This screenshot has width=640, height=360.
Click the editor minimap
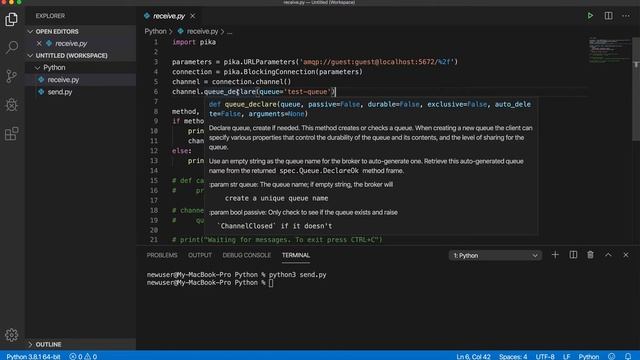click(x=610, y=50)
